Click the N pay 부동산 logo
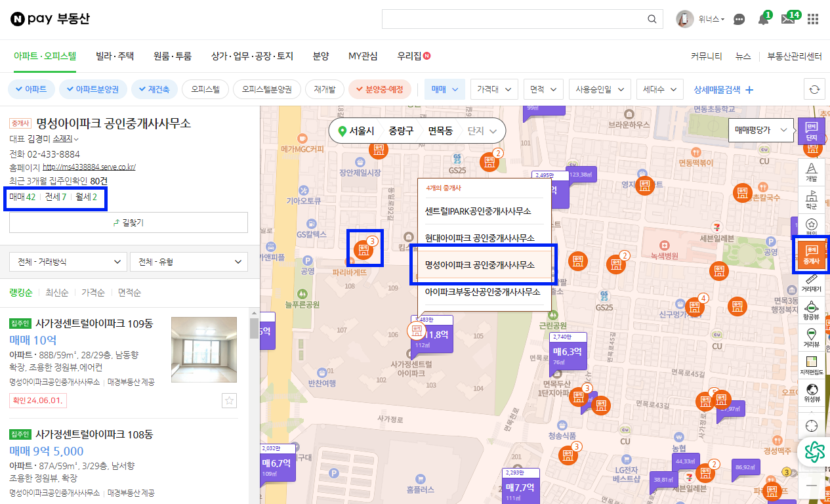 (x=49, y=19)
